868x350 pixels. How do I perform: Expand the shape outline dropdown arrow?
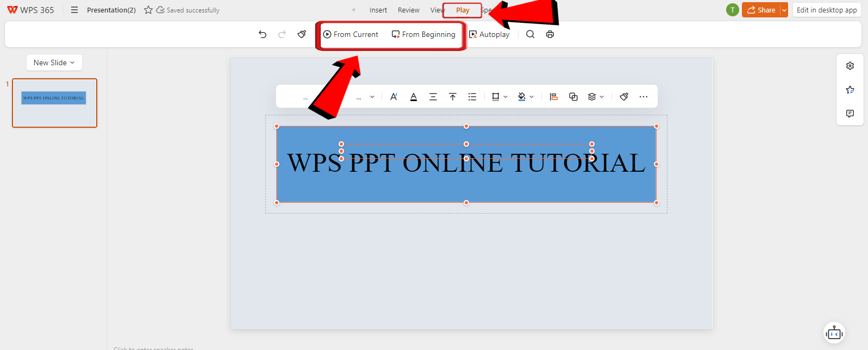point(505,97)
